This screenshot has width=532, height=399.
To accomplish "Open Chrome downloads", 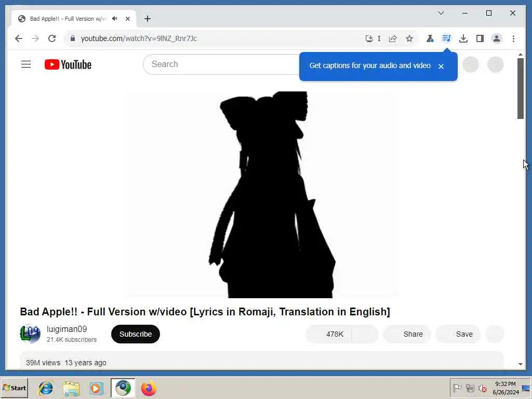I will pos(463,38).
